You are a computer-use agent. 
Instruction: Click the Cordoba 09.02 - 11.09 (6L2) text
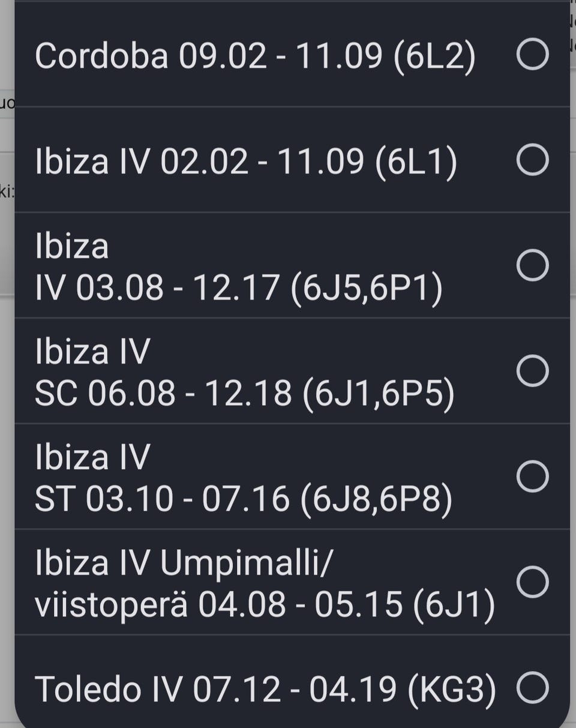coord(255,56)
